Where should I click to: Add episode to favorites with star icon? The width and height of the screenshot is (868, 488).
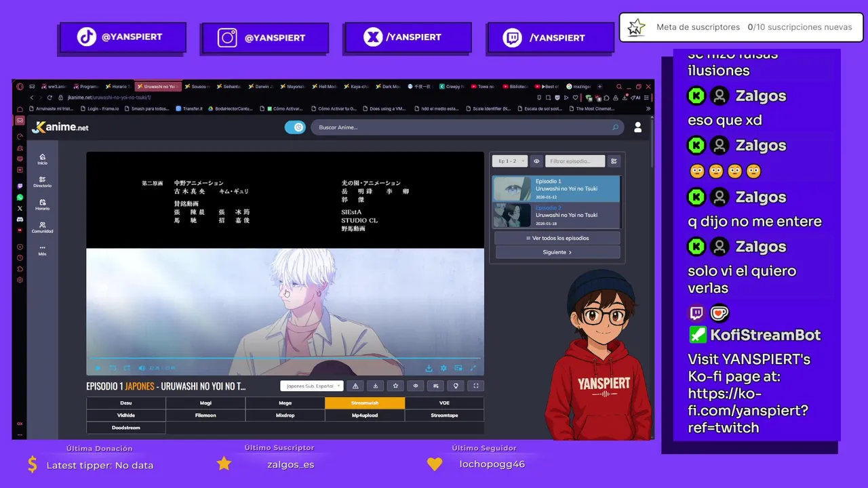click(x=395, y=386)
